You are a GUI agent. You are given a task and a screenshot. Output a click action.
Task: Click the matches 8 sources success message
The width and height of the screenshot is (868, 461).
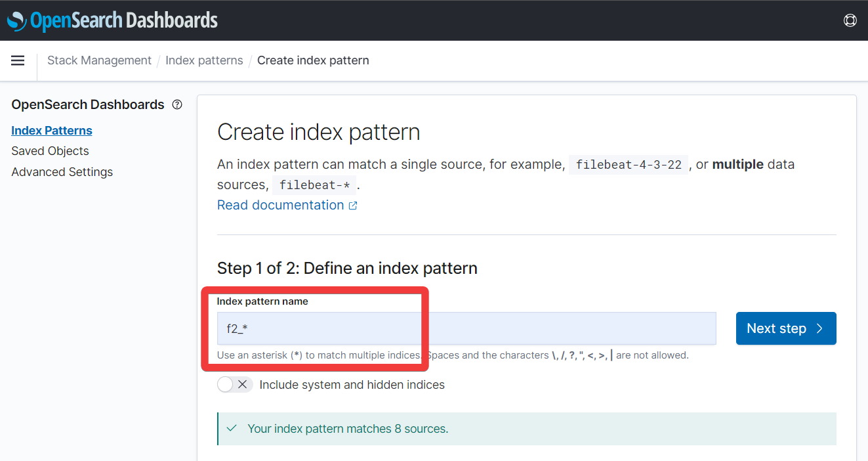pos(348,428)
